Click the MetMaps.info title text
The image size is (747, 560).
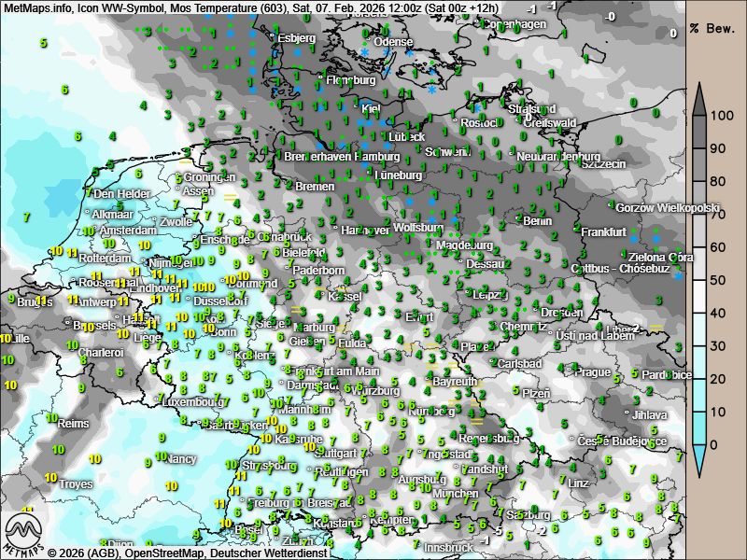tap(37, 8)
